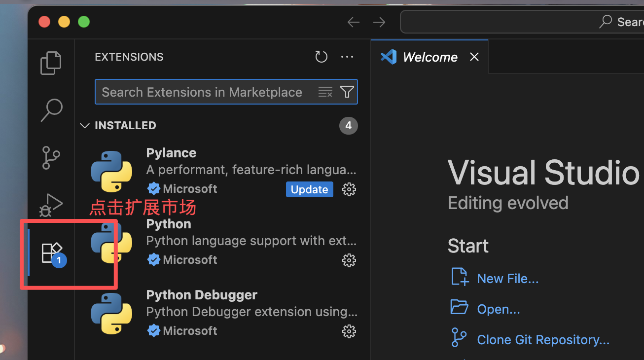
Task: Click the Extensions icon with badge
Action: (52, 253)
